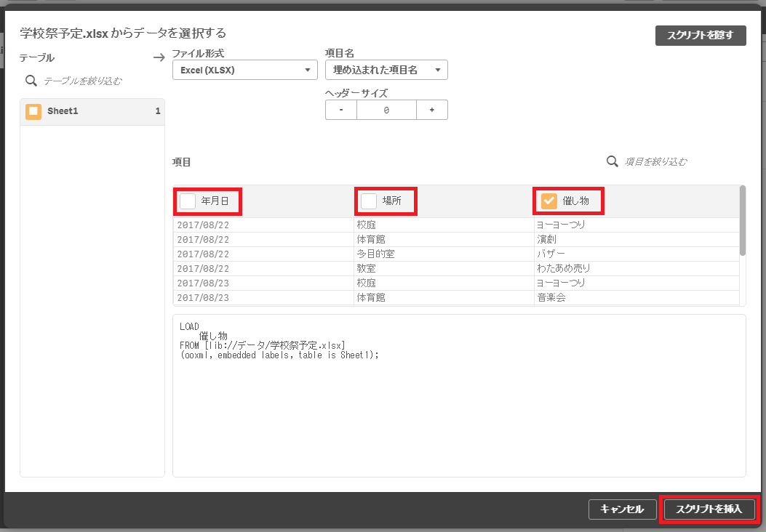Image resolution: width=766 pixels, height=532 pixels.
Task: Select the Sheet1 table row
Action: click(92, 111)
